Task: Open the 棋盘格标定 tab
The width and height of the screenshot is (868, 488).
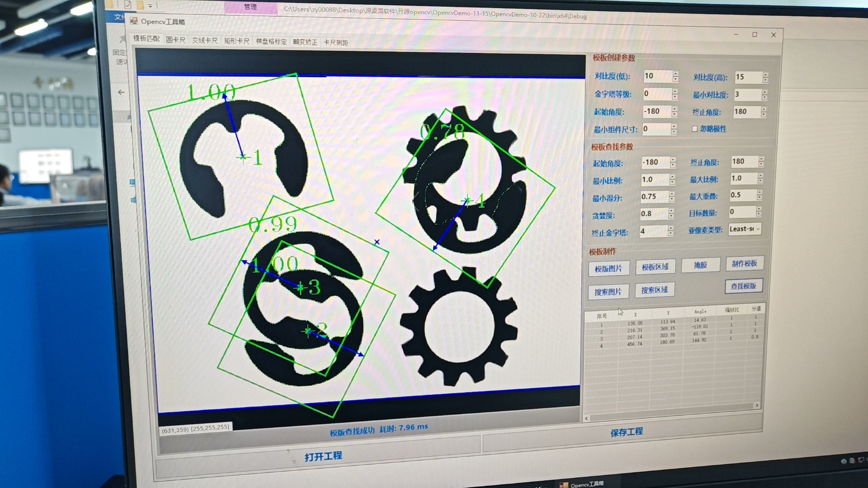Action: (x=271, y=41)
